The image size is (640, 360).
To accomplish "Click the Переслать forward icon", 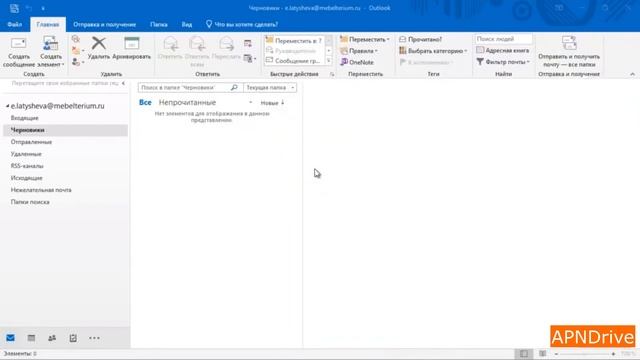I will coord(226,44).
